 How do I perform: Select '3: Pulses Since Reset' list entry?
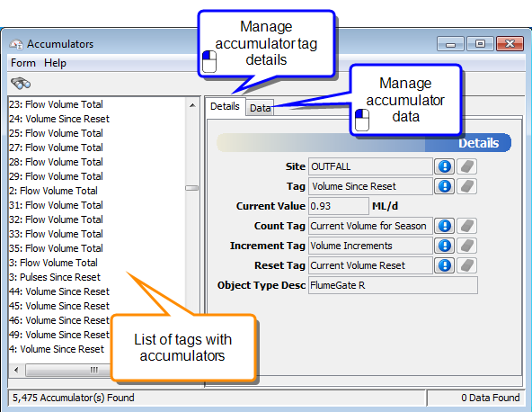tap(55, 277)
